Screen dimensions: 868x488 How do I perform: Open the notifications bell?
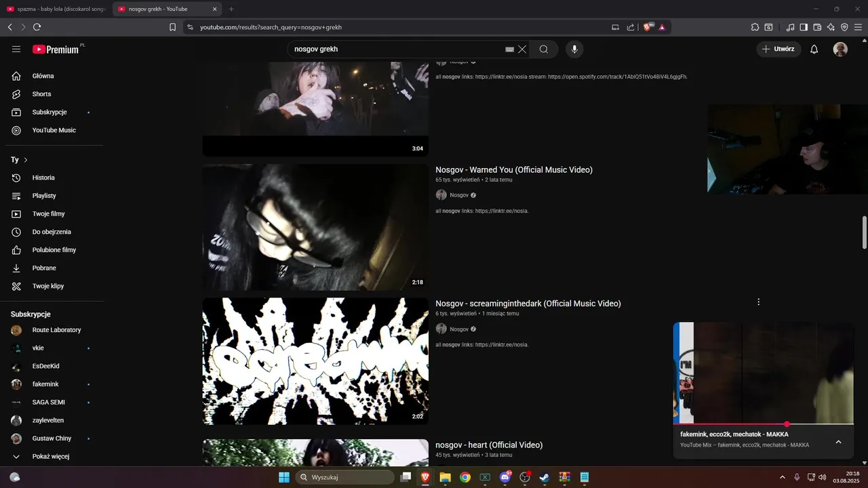814,49
